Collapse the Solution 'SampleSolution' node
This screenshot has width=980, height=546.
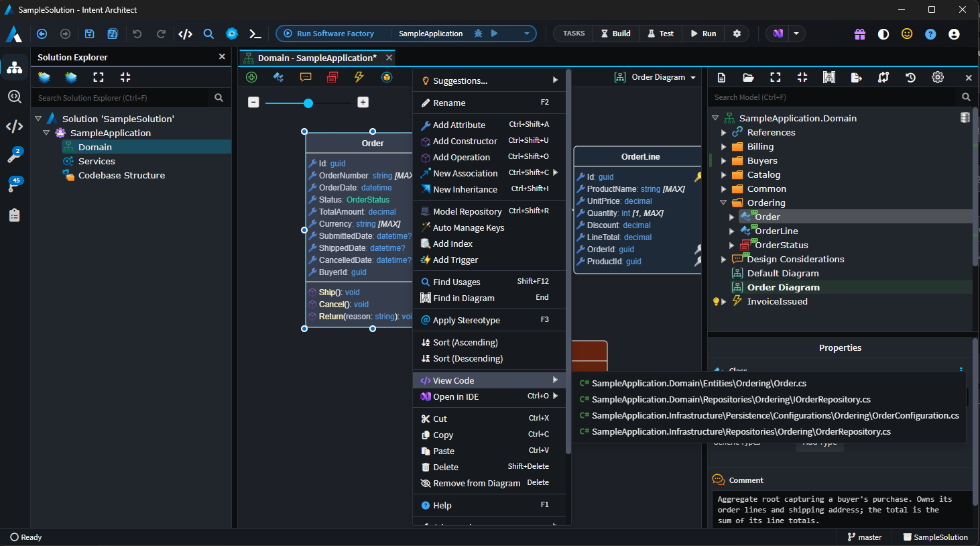tap(38, 119)
